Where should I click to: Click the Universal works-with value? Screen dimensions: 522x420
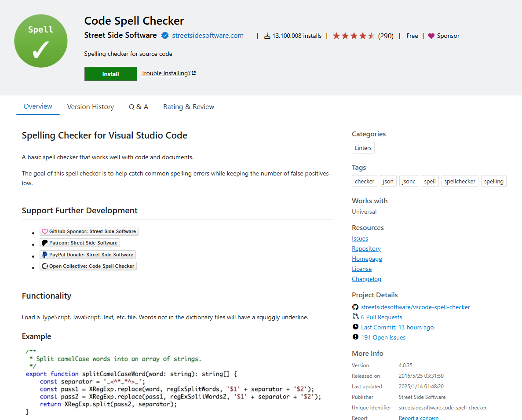(364, 212)
